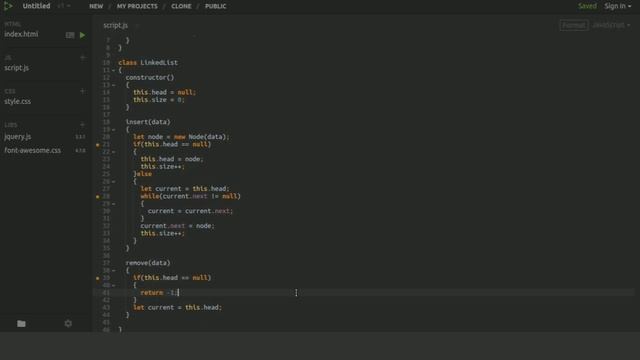Click the green play logo at top-left
Viewport: 640px width, 360px height.
[8, 6]
